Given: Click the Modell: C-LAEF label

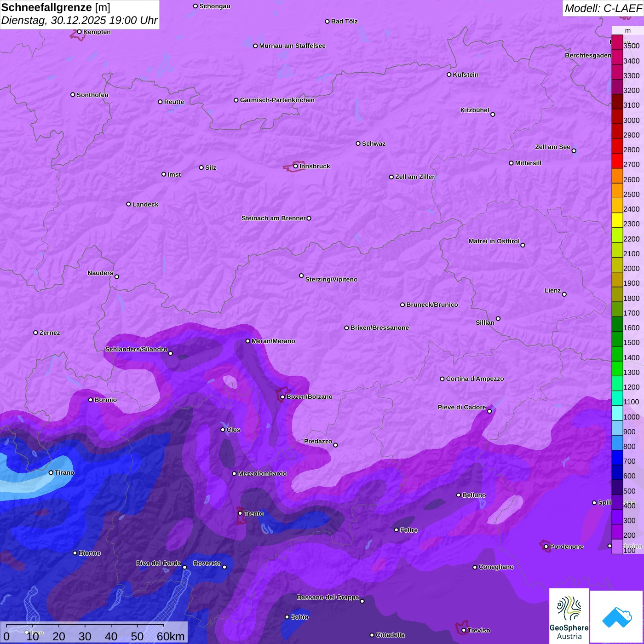Looking at the screenshot, I should [603, 8].
